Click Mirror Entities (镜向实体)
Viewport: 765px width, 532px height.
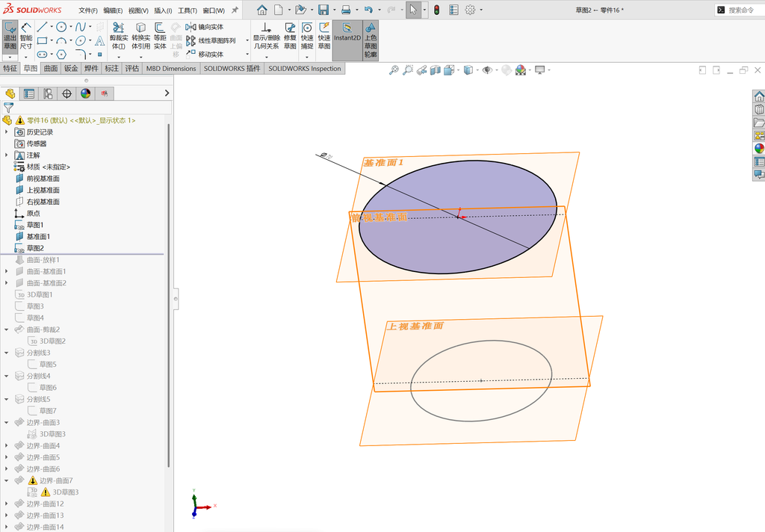click(205, 27)
